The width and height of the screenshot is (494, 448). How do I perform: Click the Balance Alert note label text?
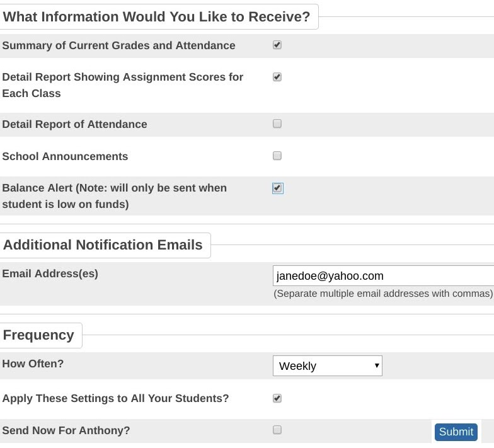(x=115, y=196)
